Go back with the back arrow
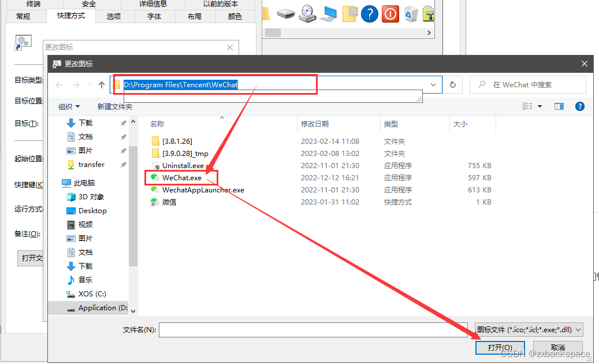Screen dimensions: 599x364 pyautogui.click(x=59, y=85)
